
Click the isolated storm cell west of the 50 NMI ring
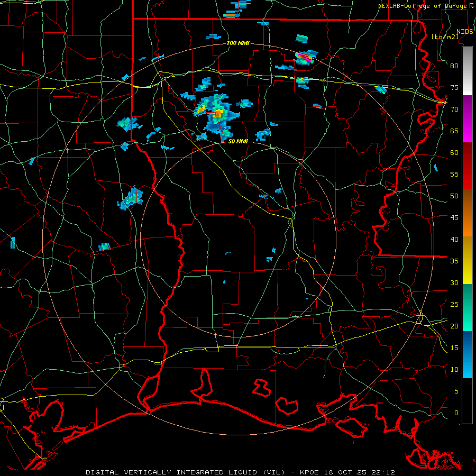pyautogui.click(x=131, y=198)
